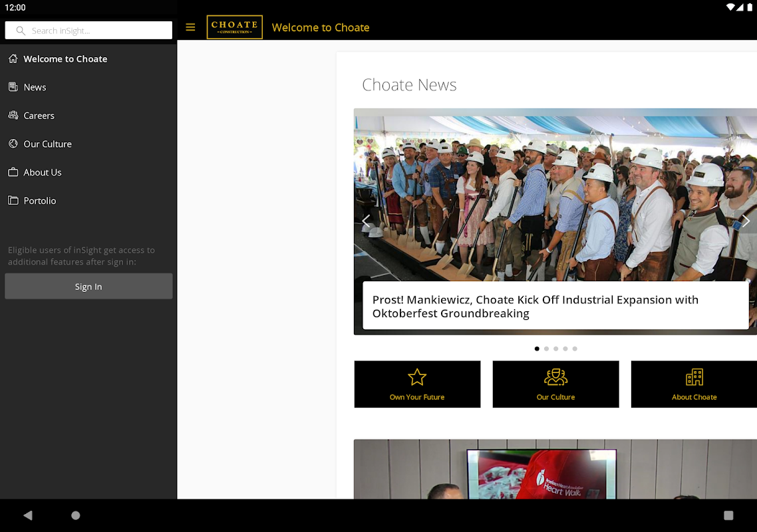This screenshot has height=532, width=757.
Task: Advance carousel with right arrow
Action: coord(746,221)
